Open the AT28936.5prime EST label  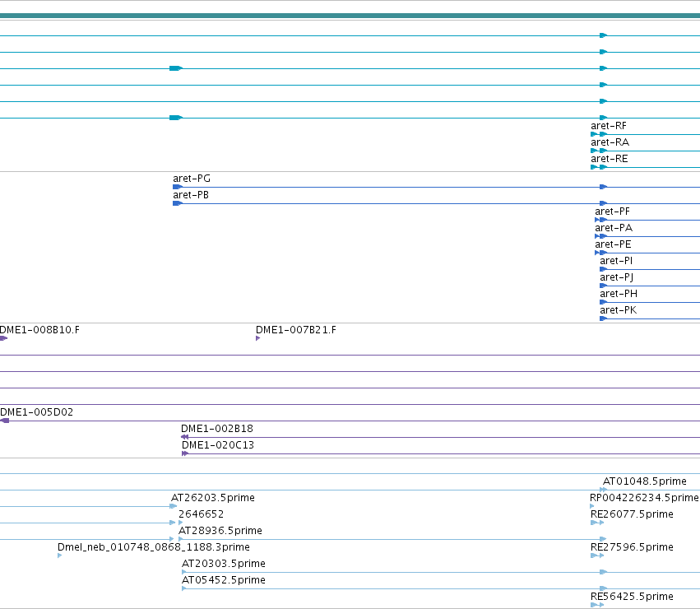coord(220,531)
